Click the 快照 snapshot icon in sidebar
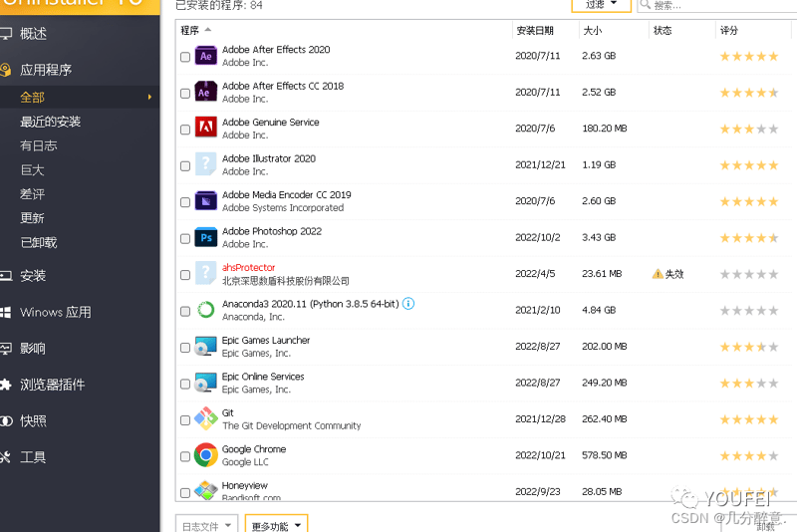 tap(6, 421)
